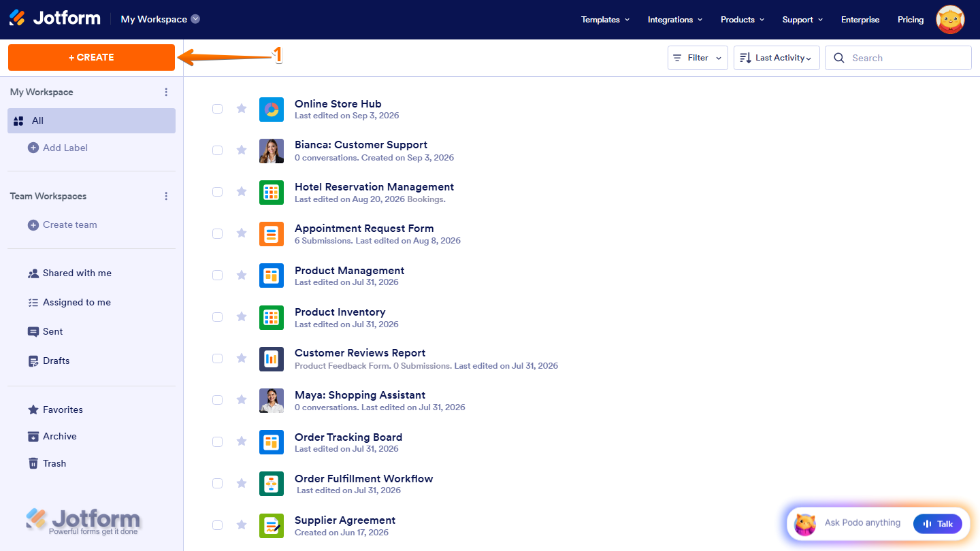
Task: Check the Product Management checkbox
Action: point(217,275)
